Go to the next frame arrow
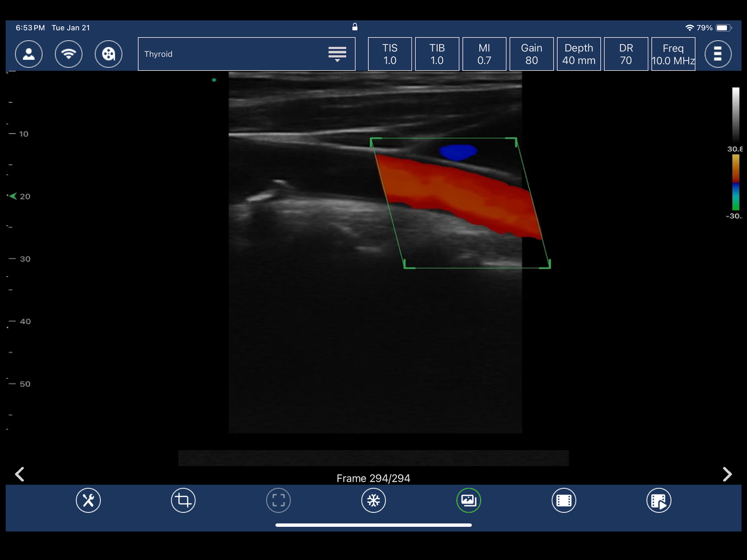 (x=727, y=474)
